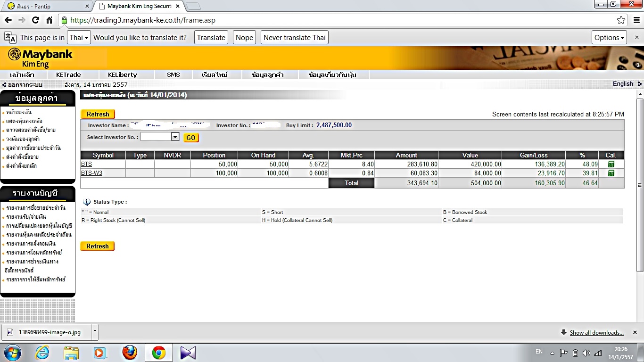Click the Translate button
This screenshot has height=362, width=644.
(211, 38)
